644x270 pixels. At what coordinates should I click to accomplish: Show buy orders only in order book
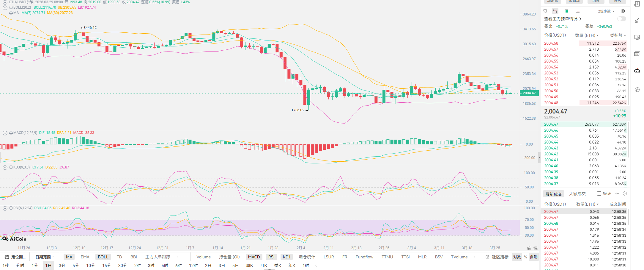566,11
